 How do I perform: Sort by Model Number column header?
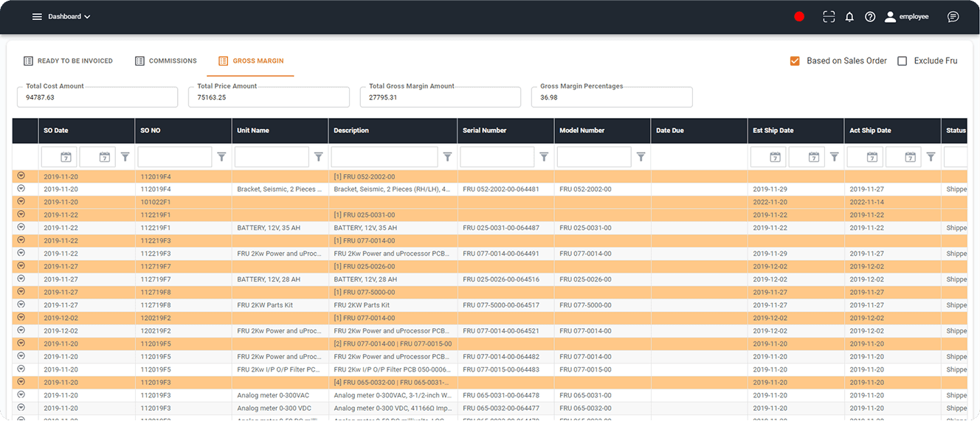click(x=602, y=131)
